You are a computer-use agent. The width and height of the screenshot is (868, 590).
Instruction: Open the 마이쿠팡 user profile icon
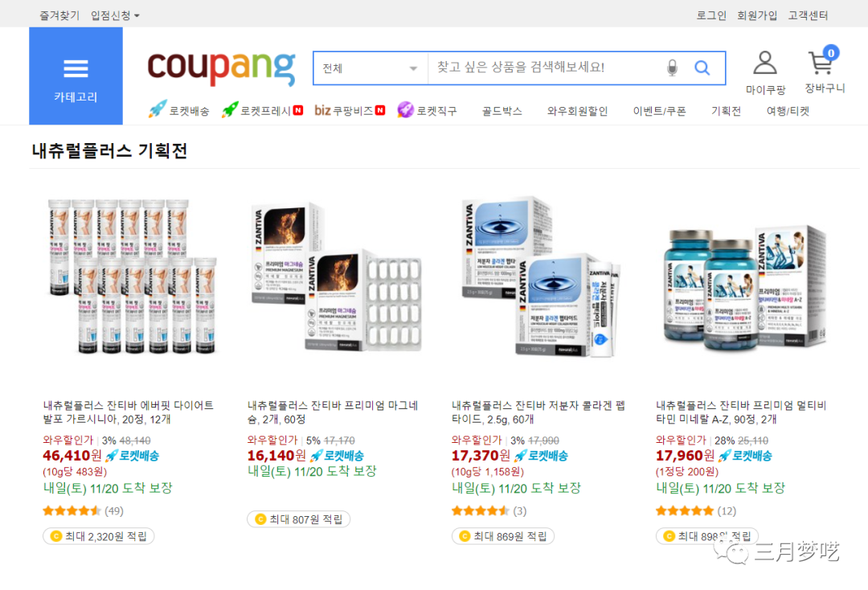[x=765, y=63]
